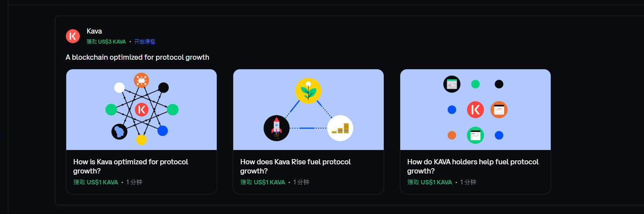
Task: Click the orange window icon beside red K
Action: 499,110
